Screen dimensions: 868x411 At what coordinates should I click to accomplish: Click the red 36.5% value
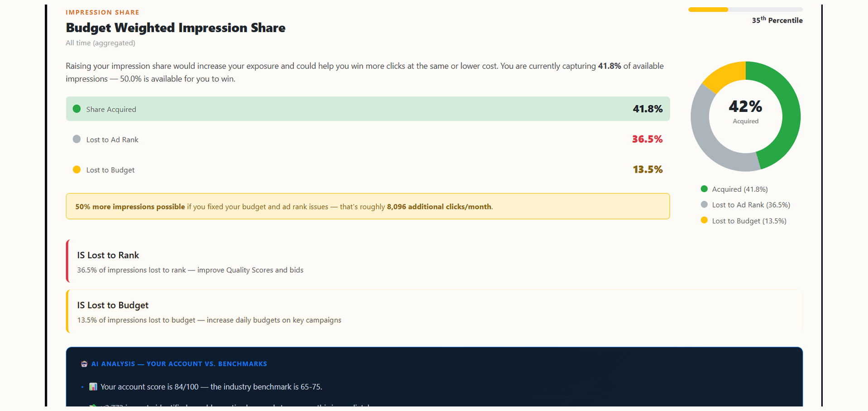click(647, 139)
